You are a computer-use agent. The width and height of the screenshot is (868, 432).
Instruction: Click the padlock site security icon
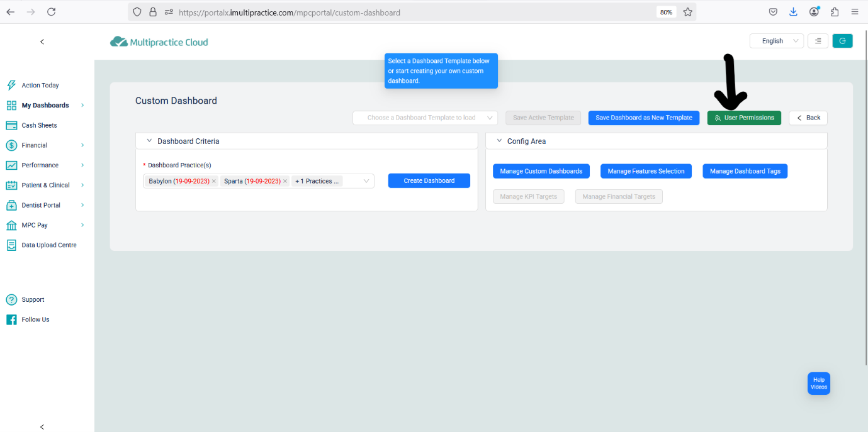click(153, 12)
